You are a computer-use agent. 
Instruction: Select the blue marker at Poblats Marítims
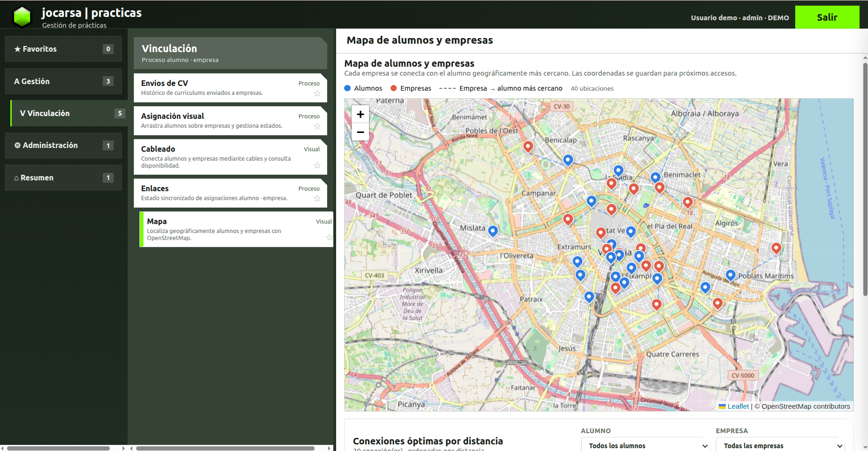pos(730,275)
